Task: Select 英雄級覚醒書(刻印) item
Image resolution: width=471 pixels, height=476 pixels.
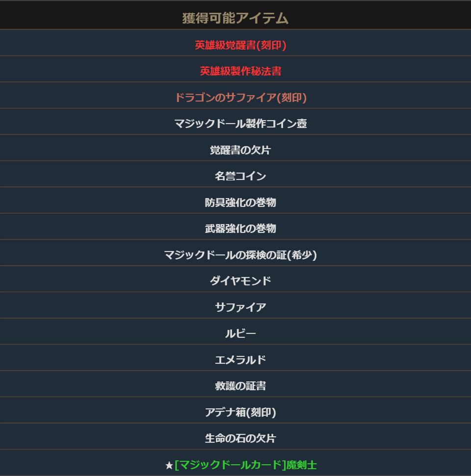Action: [x=240, y=45]
